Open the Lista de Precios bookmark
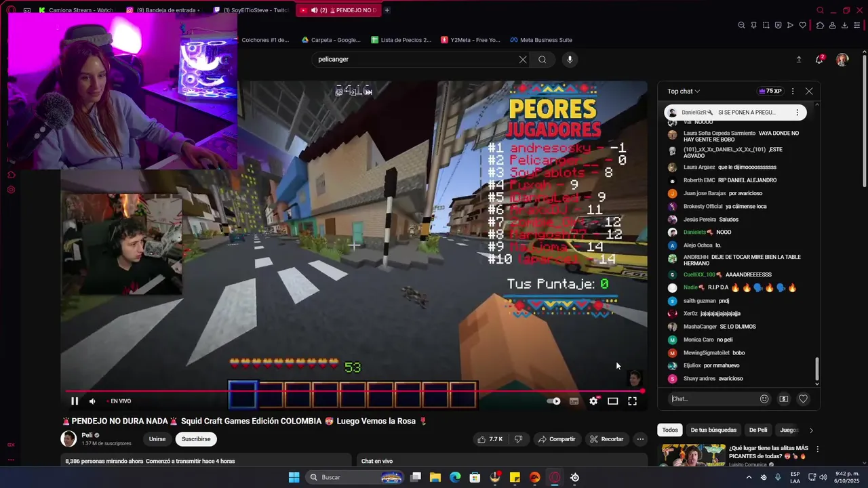The height and width of the screenshot is (488, 868). click(x=401, y=40)
